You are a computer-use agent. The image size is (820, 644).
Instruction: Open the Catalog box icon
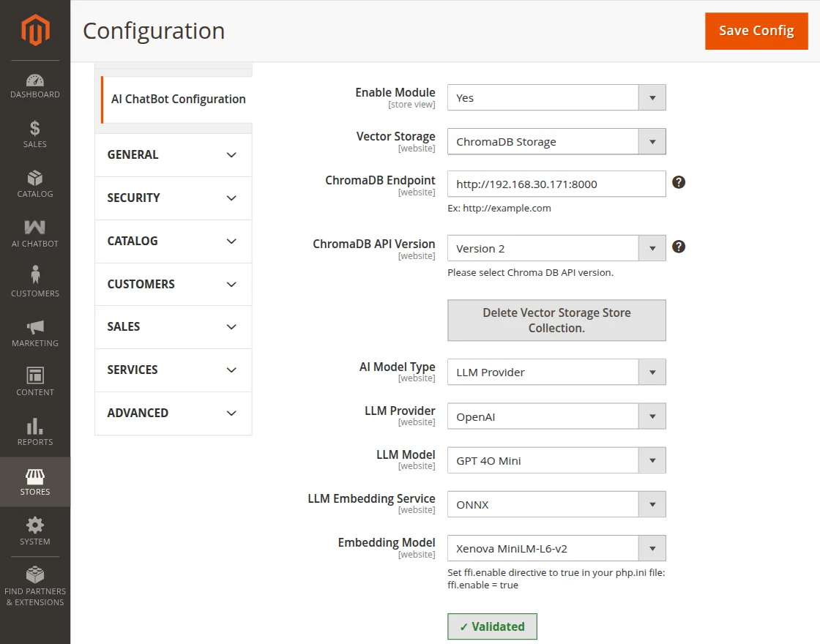(x=35, y=179)
